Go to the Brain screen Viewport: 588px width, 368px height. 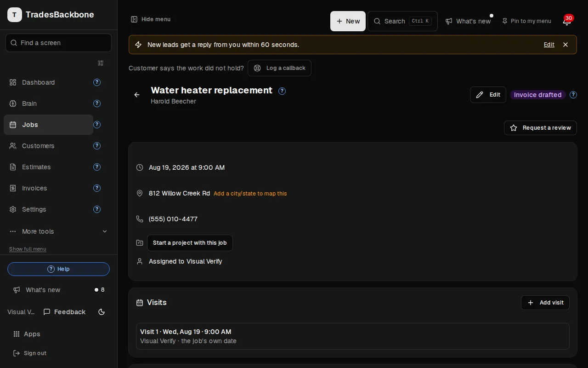(48, 103)
